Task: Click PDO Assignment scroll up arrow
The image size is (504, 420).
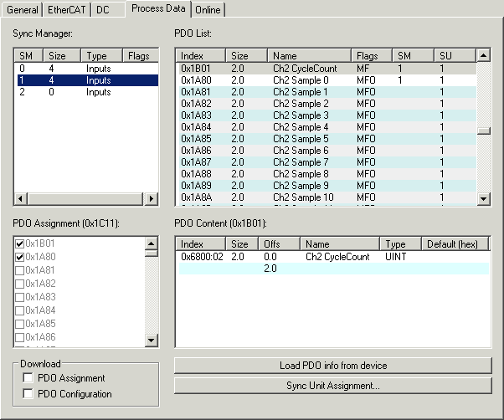Action: pos(151,243)
